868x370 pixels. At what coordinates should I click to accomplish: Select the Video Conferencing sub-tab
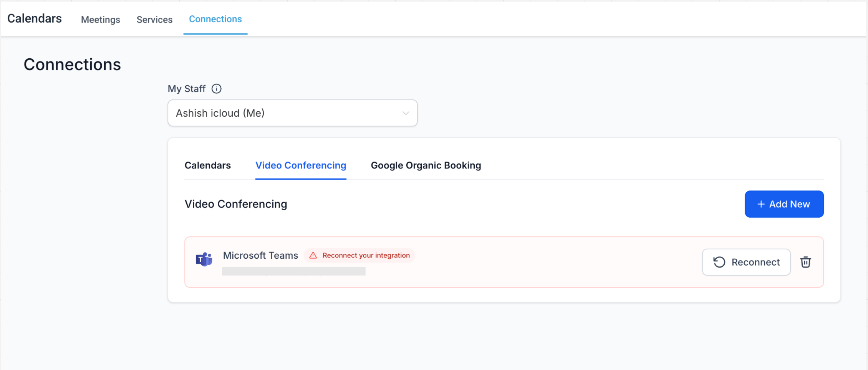tap(301, 165)
